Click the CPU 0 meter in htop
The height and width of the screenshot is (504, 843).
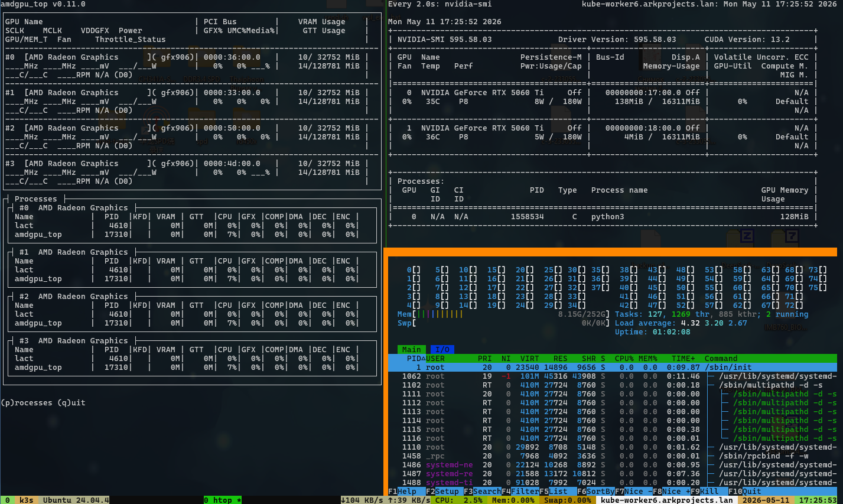click(414, 270)
